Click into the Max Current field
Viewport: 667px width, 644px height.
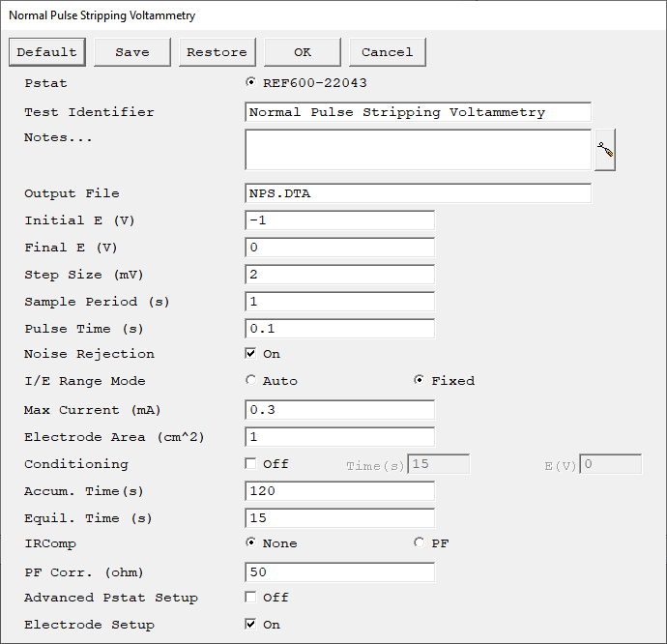(x=339, y=410)
